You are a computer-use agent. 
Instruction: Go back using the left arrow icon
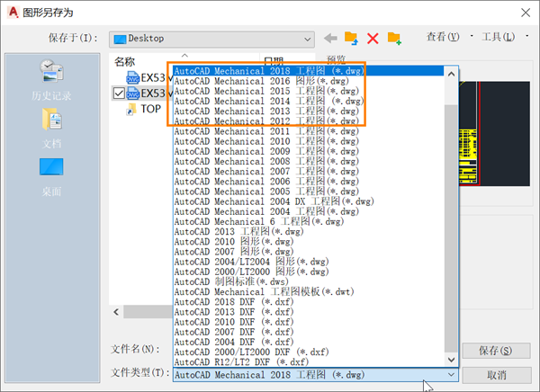tap(330, 38)
